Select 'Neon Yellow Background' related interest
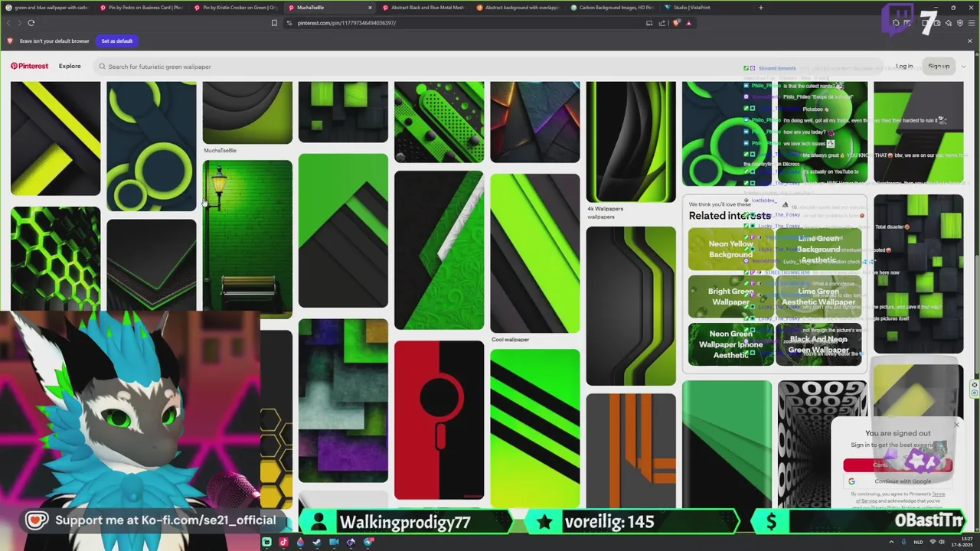Image resolution: width=980 pixels, height=551 pixels. point(730,249)
